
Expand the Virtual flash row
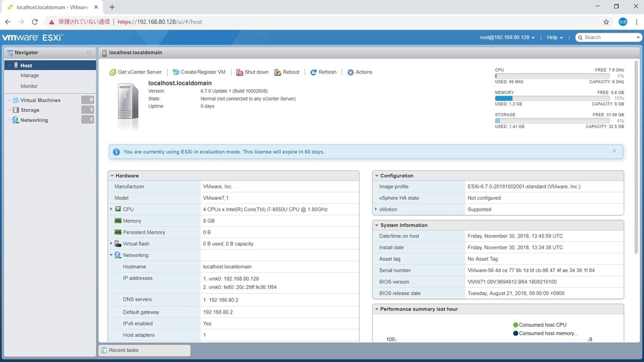(x=111, y=243)
